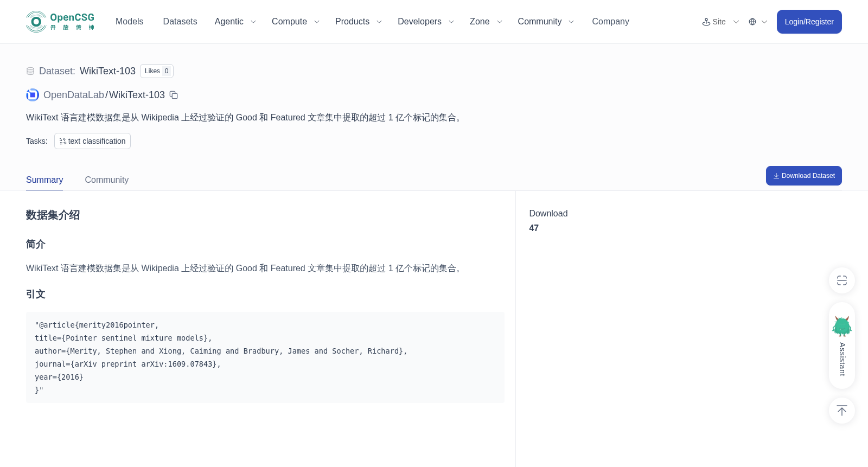Image resolution: width=868 pixels, height=467 pixels.
Task: Click the Download label in the sidebar
Action: click(548, 214)
